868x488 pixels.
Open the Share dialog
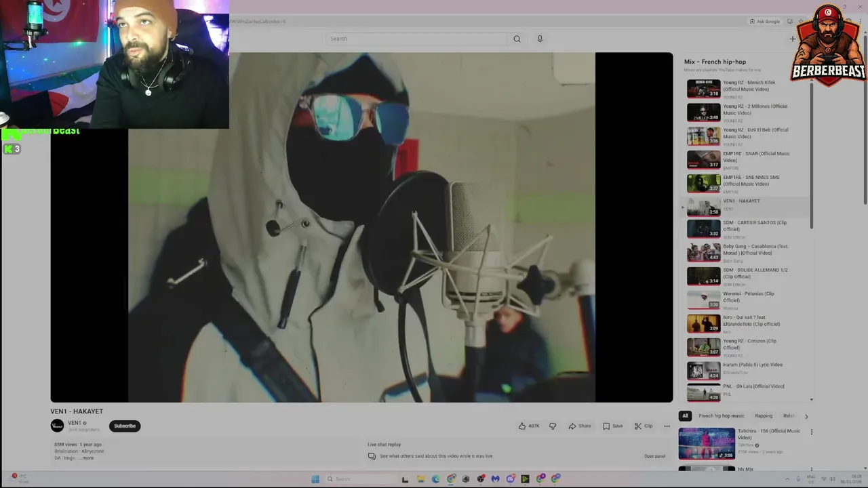pos(580,426)
